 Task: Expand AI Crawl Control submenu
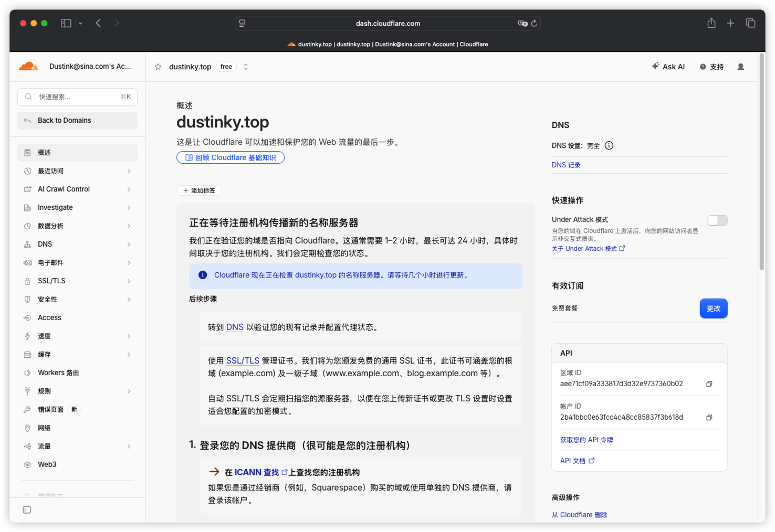78,189
